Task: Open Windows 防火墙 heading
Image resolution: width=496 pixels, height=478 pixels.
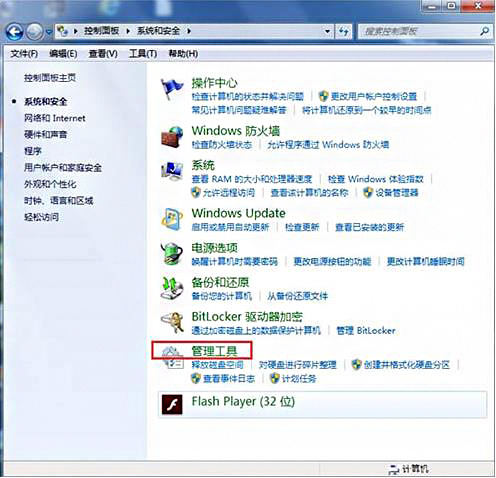Action: pyautogui.click(x=236, y=131)
